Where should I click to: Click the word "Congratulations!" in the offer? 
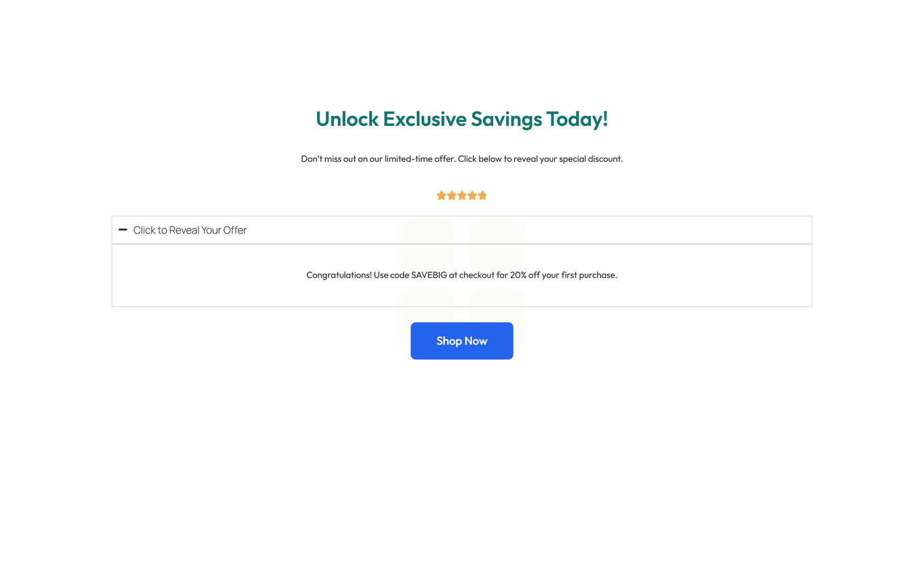tap(339, 275)
